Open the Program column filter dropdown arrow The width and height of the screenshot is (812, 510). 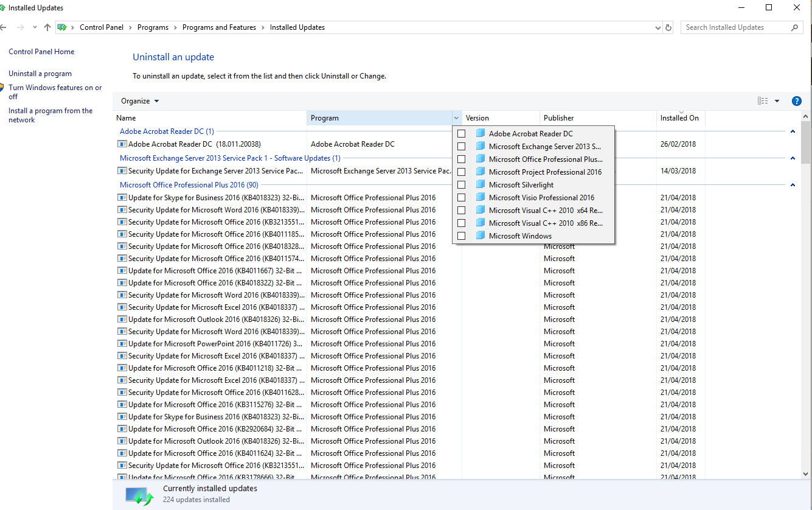(x=456, y=118)
